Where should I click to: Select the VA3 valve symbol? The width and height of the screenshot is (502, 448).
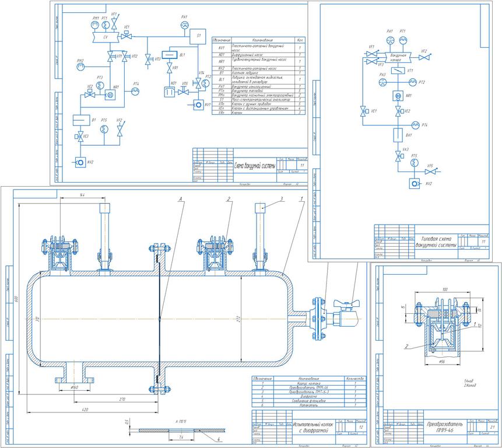[399, 157]
